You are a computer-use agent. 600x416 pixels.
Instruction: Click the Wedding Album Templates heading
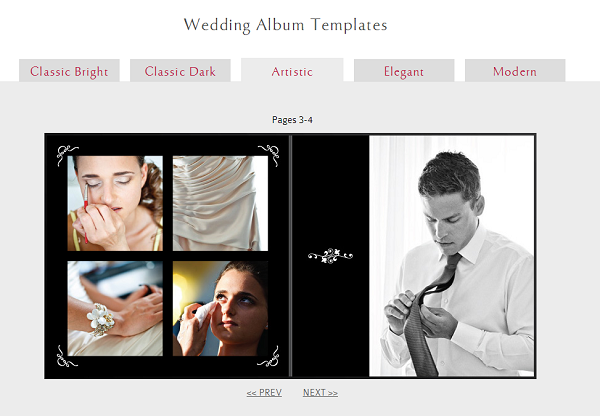(285, 25)
